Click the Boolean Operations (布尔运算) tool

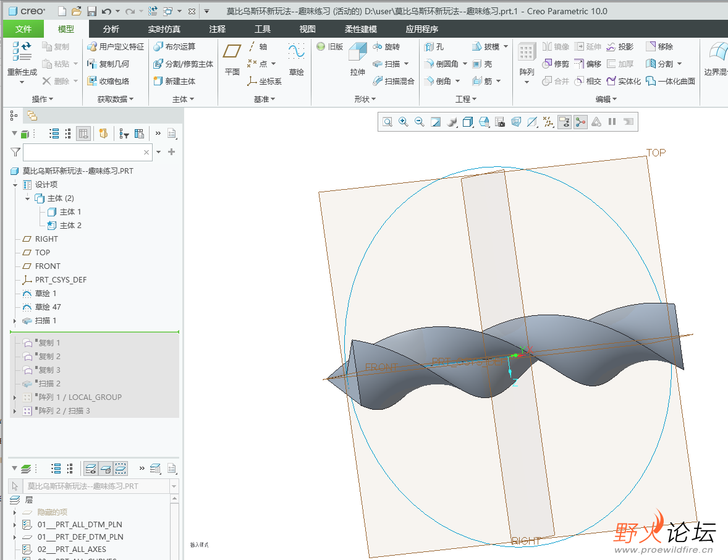[174, 46]
